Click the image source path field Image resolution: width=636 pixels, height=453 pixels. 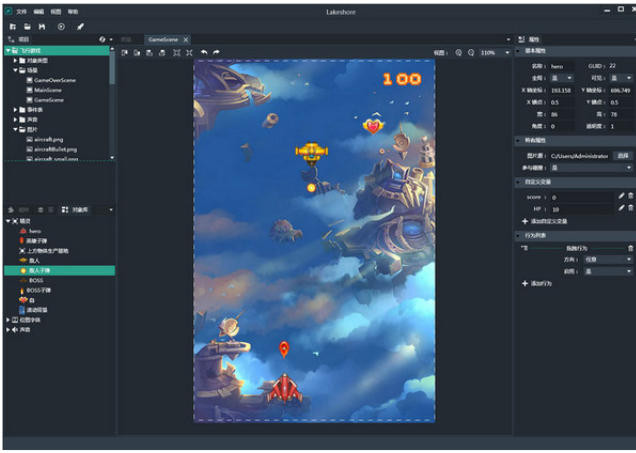pos(580,156)
